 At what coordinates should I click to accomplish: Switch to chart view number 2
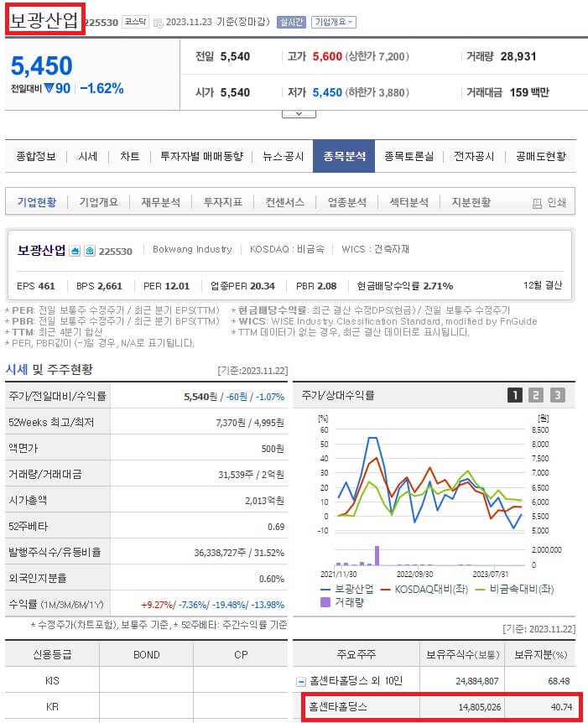(536, 395)
